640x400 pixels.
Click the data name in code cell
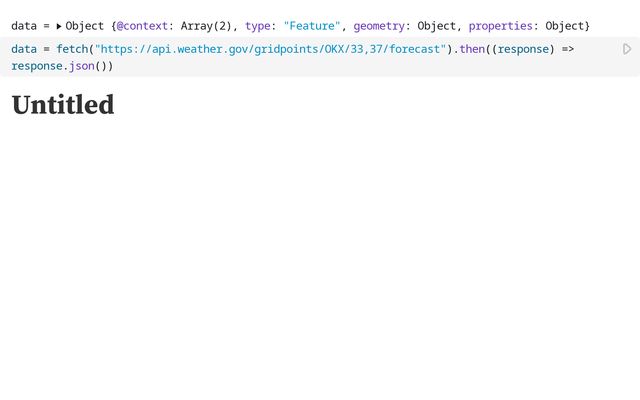coord(24,49)
